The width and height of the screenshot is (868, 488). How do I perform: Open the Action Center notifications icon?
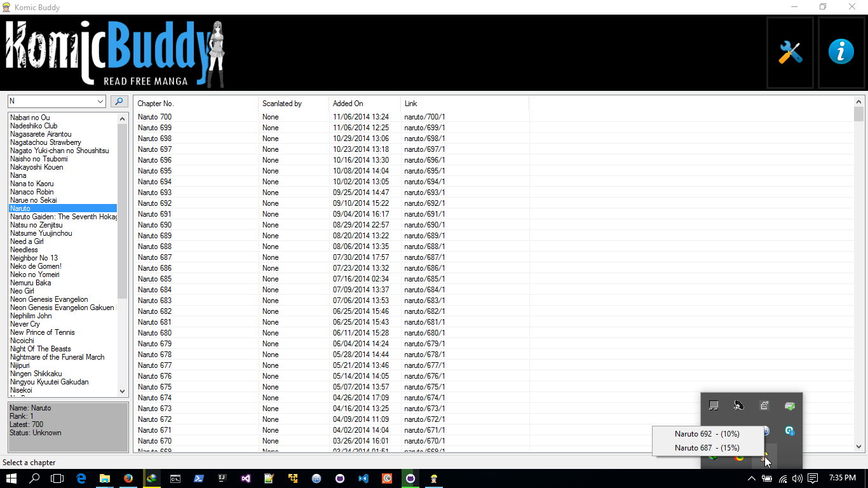813,478
